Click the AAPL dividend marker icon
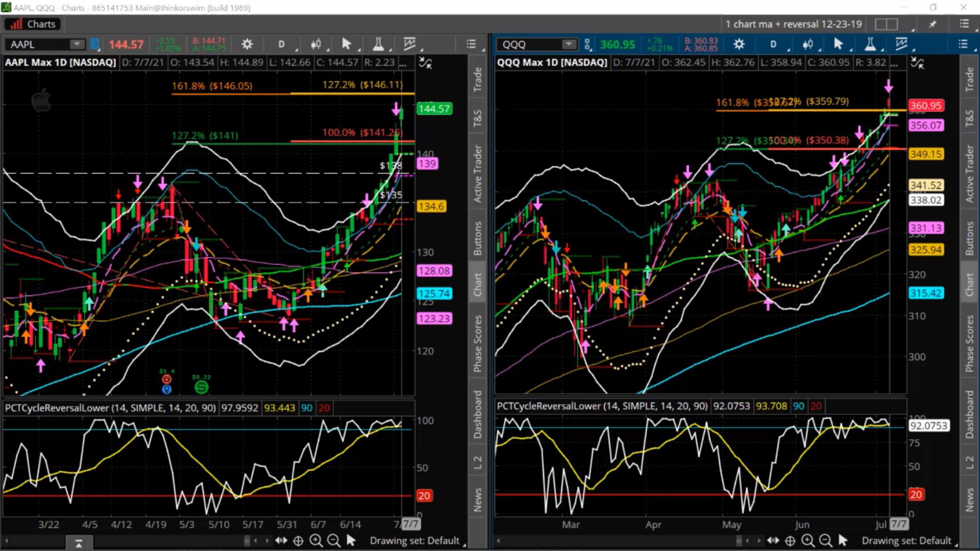The height and width of the screenshot is (551, 980). tap(201, 387)
